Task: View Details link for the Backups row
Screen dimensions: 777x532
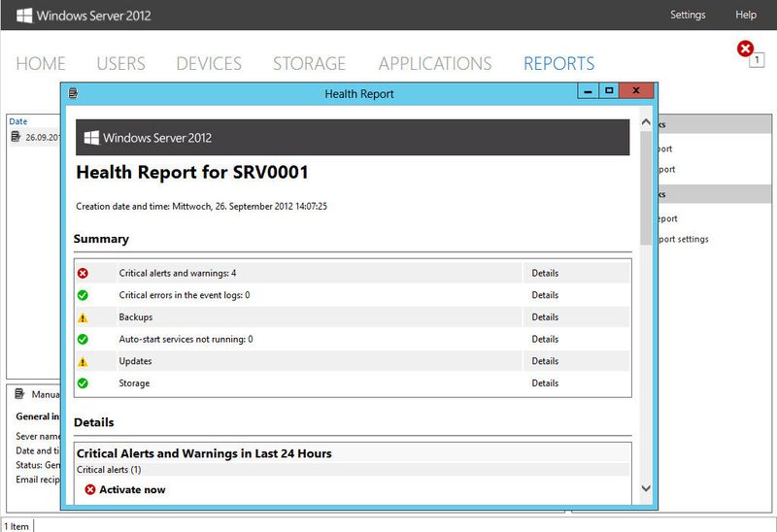Action: (545, 317)
